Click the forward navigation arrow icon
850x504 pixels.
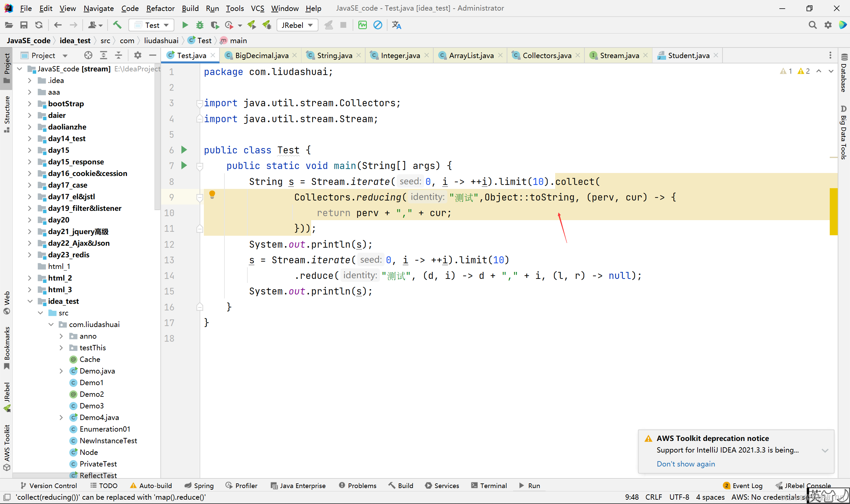point(73,25)
